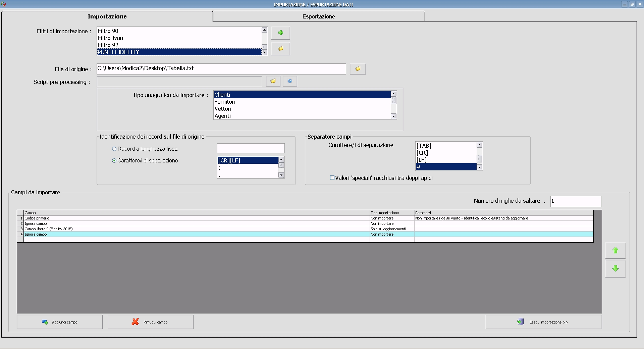Select the 'PUNTI FIDELITY' filter
The width and height of the screenshot is (644, 349).
[179, 52]
